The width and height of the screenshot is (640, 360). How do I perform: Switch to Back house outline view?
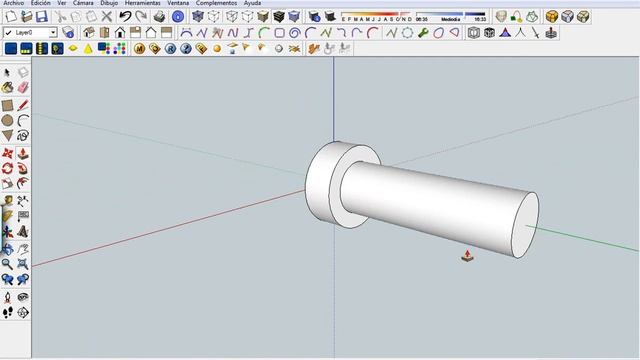151,33
